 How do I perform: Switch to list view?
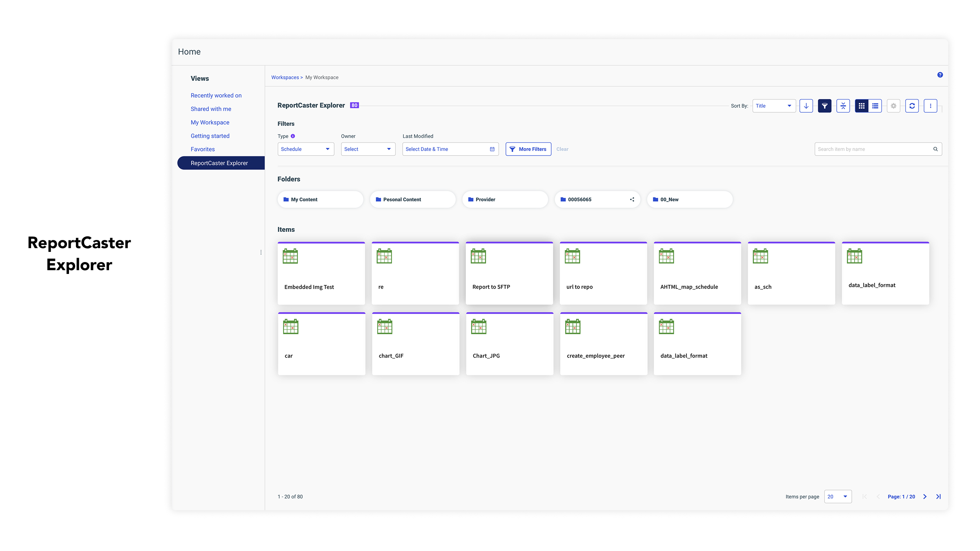point(875,106)
